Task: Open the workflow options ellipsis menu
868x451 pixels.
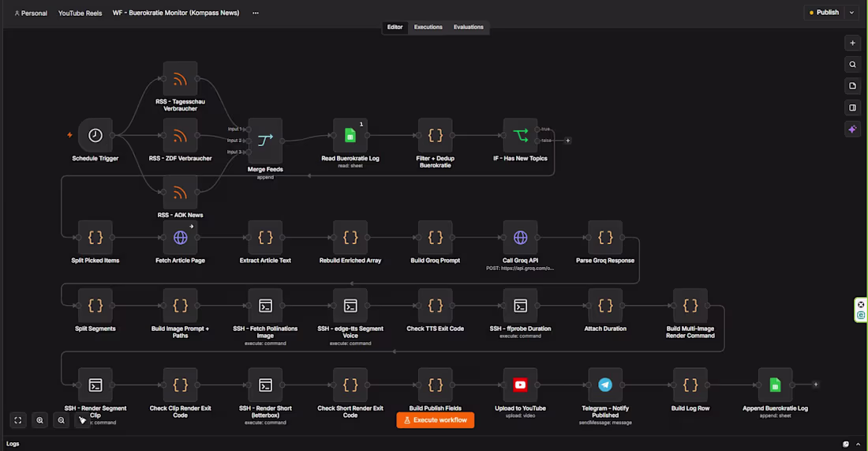Action: click(256, 13)
